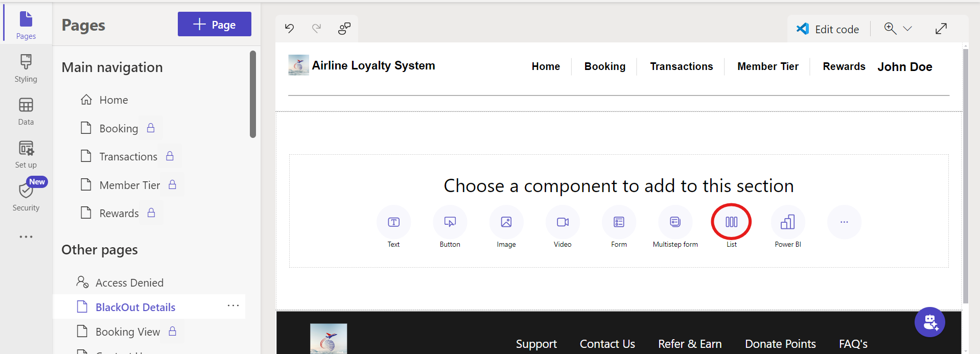Insert an Image component
The height and width of the screenshot is (354, 980).
click(506, 222)
